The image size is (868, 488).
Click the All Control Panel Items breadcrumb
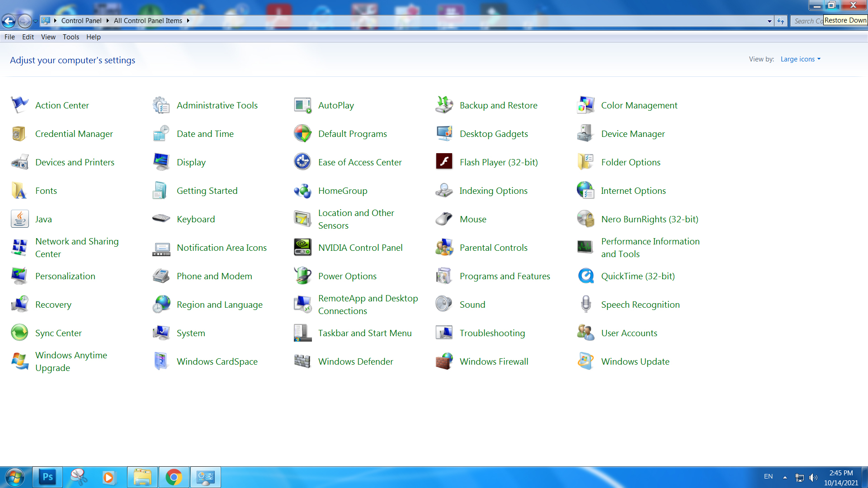[148, 21]
